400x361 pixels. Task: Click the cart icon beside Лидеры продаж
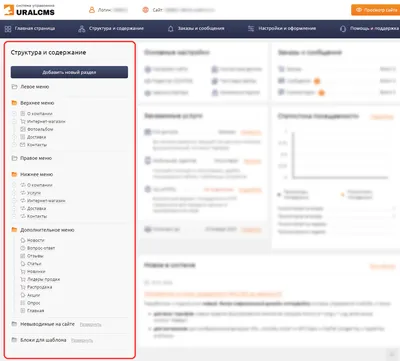click(x=23, y=279)
